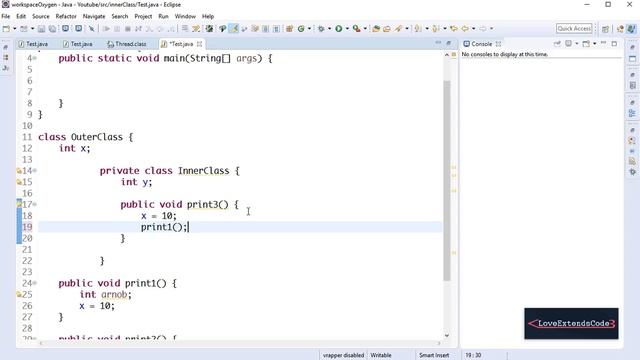Click the Writable status bar entry
The image size is (640, 360).
tap(381, 355)
